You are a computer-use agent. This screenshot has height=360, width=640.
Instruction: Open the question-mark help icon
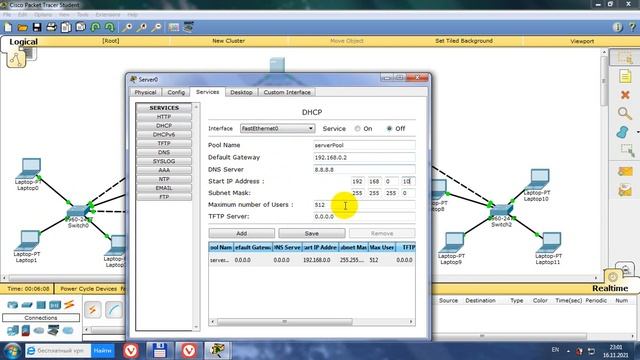coord(632,27)
